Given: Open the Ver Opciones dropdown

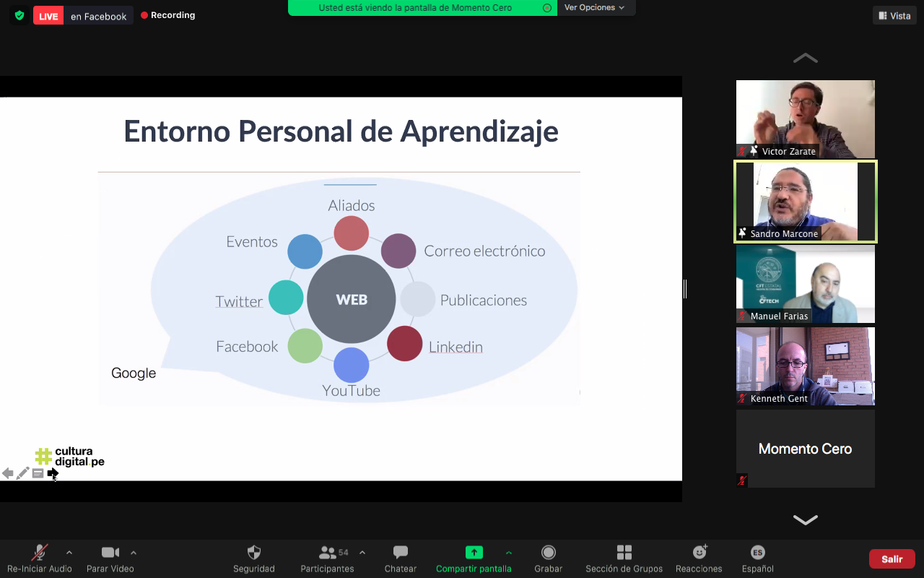Looking at the screenshot, I should pyautogui.click(x=594, y=8).
